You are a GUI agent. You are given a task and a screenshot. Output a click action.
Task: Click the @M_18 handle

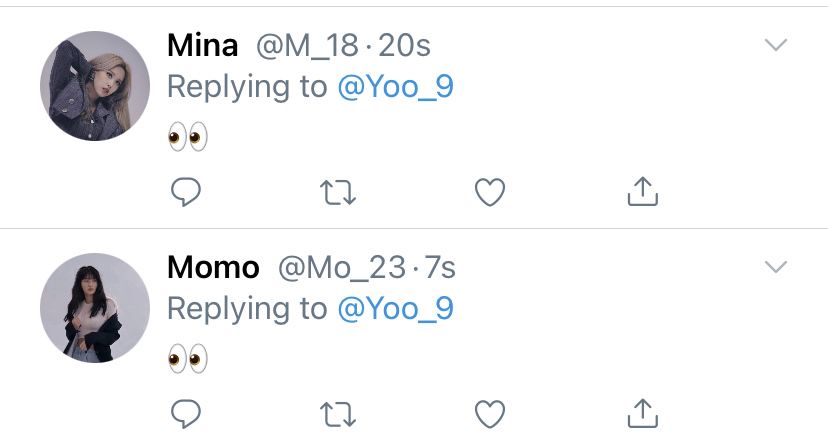pyautogui.click(x=307, y=46)
